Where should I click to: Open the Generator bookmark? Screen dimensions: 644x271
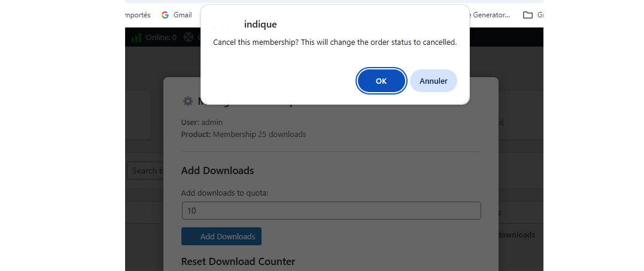pyautogui.click(x=491, y=15)
